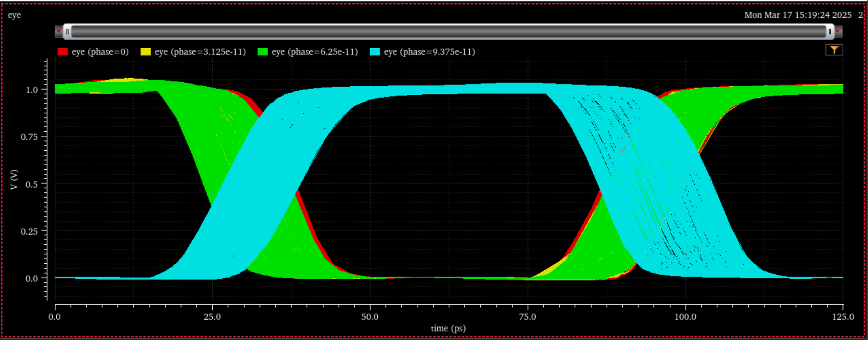Click the 0.25 tick on voltage axis

[30, 231]
